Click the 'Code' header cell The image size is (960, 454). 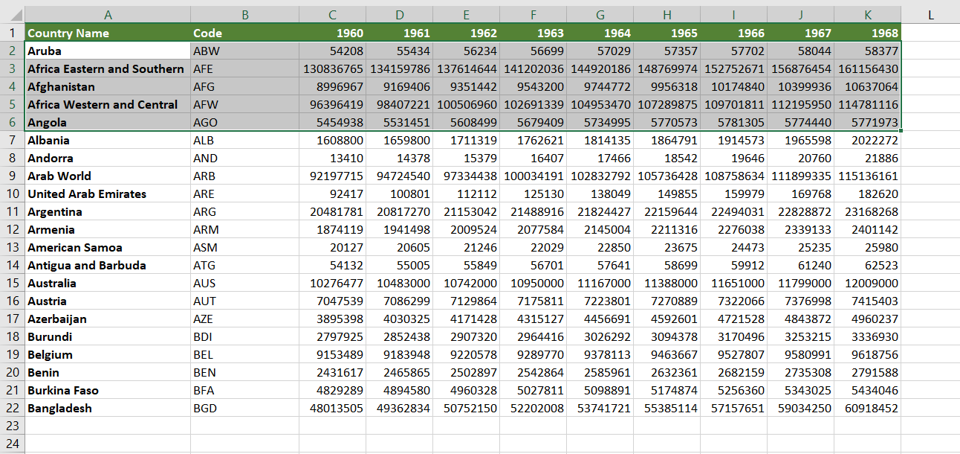[245, 33]
